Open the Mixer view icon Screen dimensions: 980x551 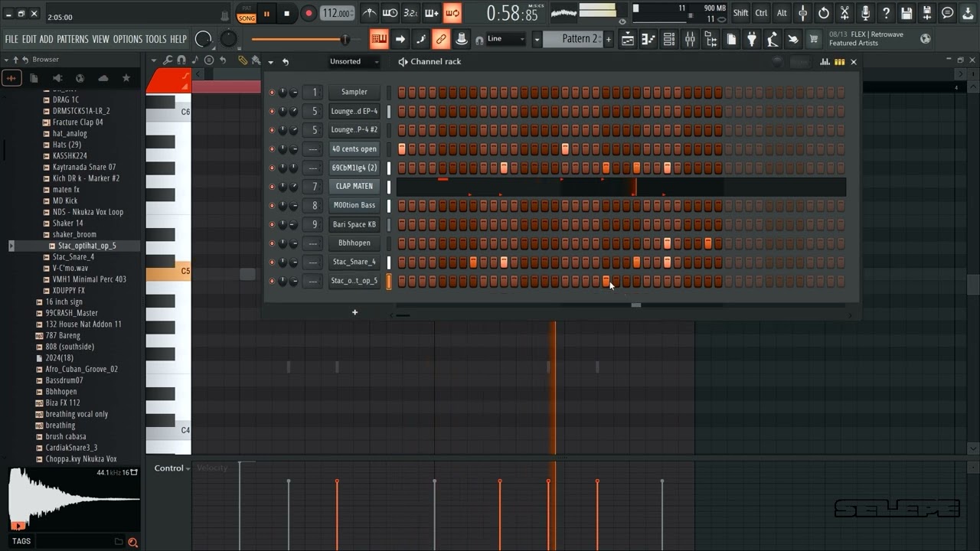(x=690, y=40)
